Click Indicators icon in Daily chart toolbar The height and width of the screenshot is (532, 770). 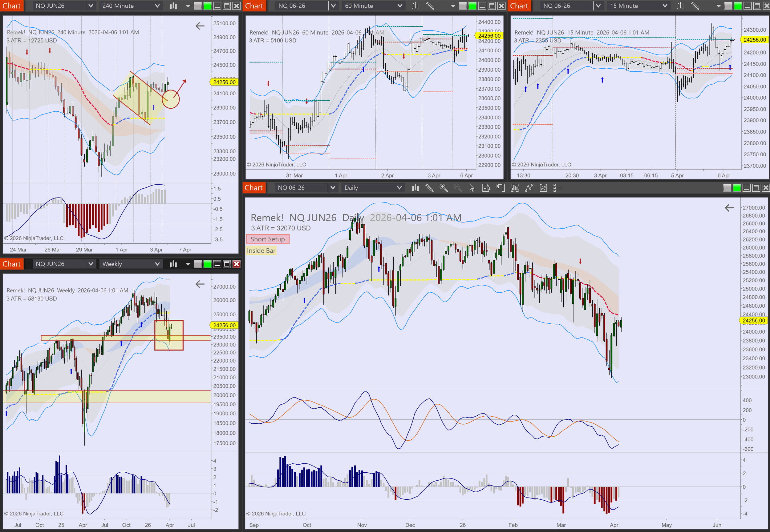point(529,188)
